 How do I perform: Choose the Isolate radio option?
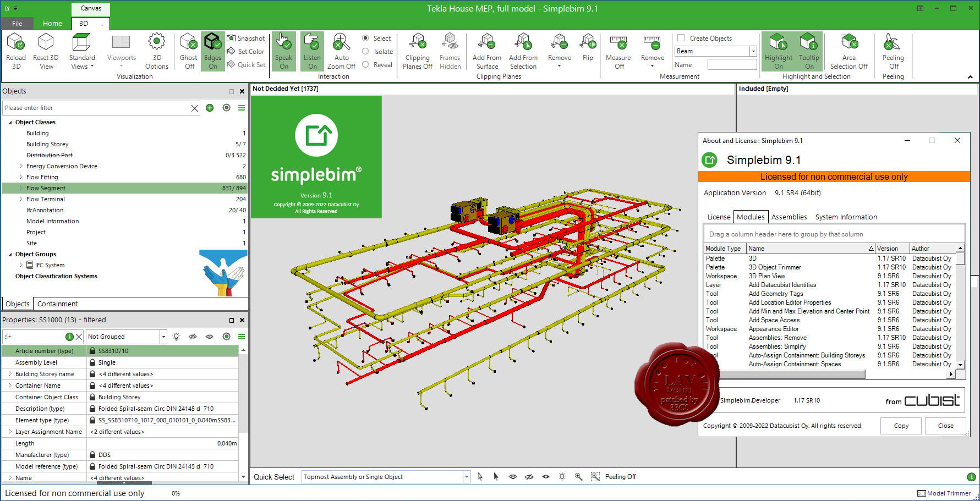click(365, 51)
